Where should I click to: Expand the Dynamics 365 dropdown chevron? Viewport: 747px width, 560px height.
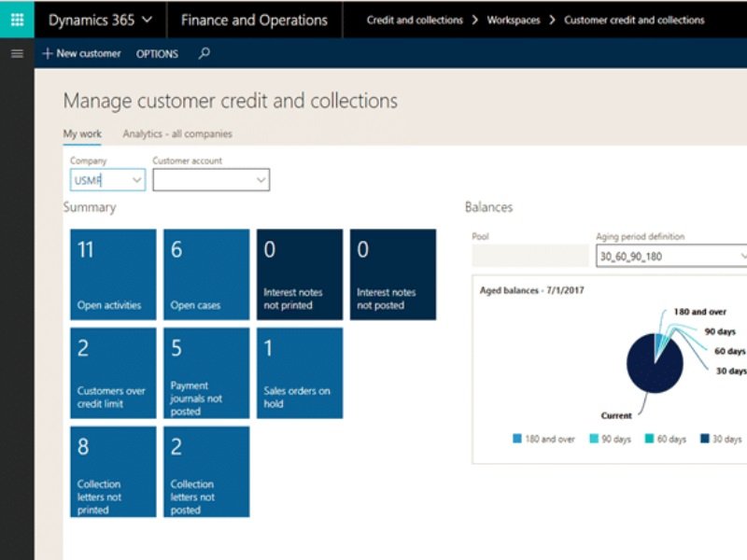148,20
